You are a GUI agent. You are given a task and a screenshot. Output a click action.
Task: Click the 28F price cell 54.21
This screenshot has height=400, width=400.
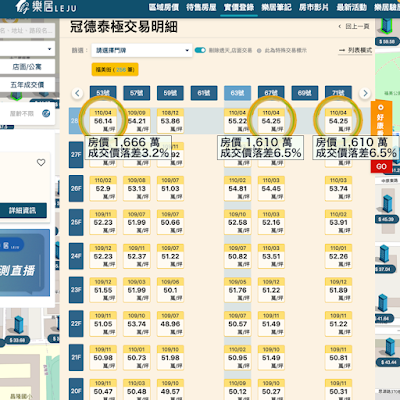tap(137, 121)
